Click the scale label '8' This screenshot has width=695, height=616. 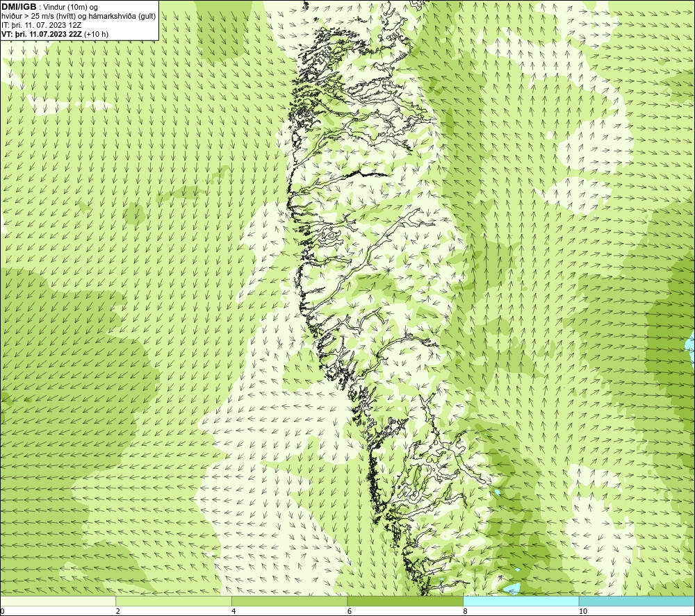pyautogui.click(x=466, y=611)
